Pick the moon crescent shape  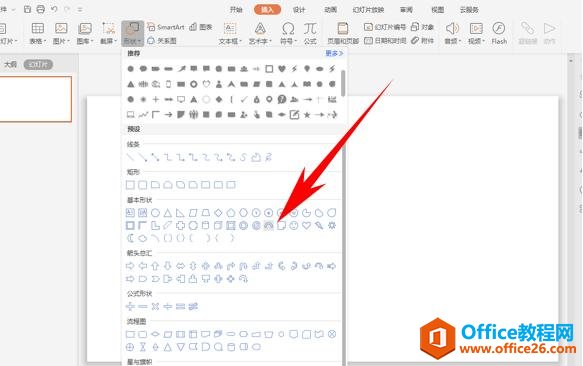(x=130, y=238)
